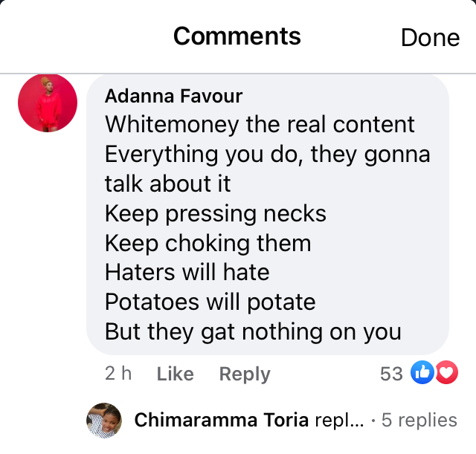Click the 2 h comment timestamp
This screenshot has width=476, height=454.
tap(118, 373)
